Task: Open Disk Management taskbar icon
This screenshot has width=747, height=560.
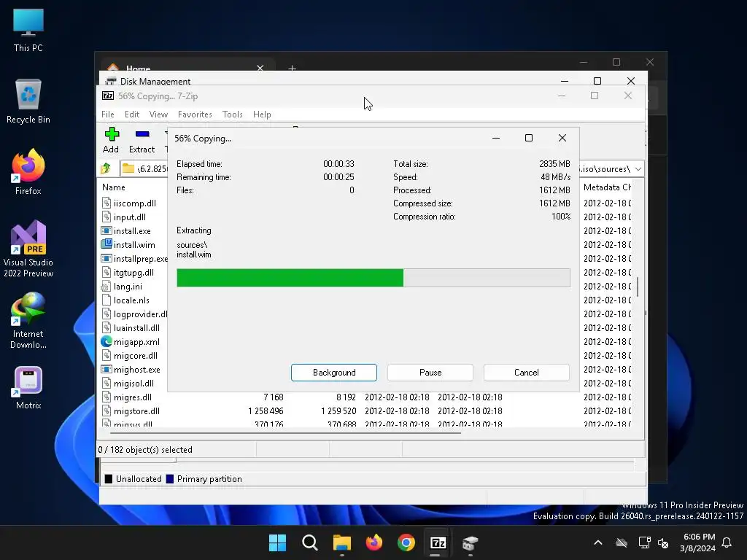Action: (470, 542)
